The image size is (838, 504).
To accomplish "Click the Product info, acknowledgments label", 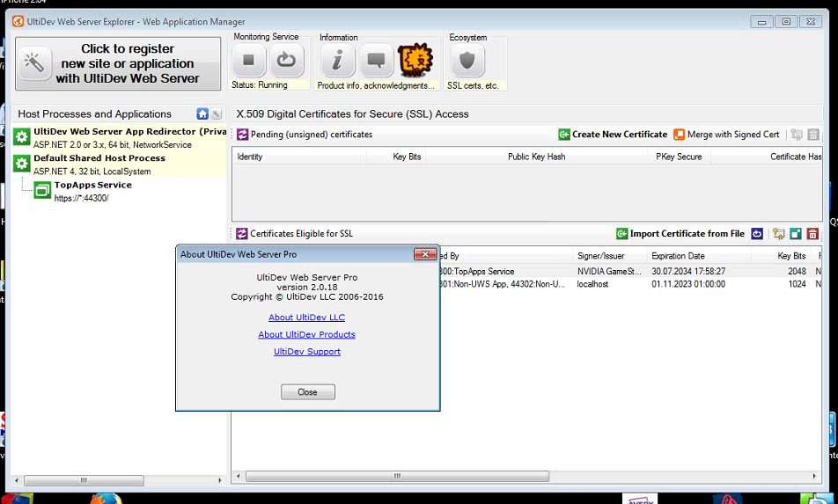I will (x=376, y=85).
